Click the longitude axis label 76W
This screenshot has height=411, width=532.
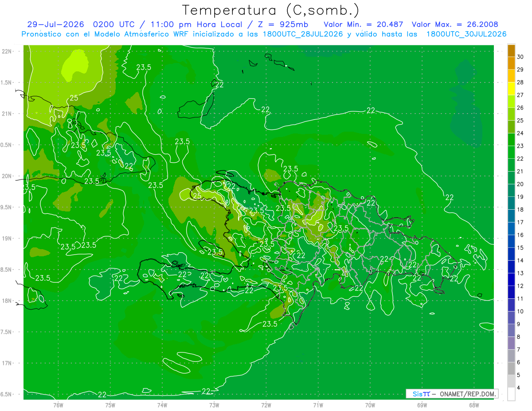(59, 405)
